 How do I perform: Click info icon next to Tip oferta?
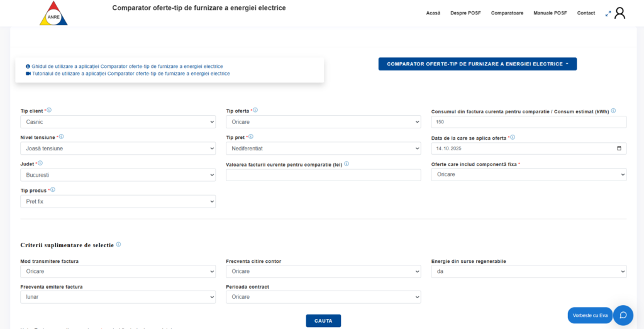(255, 110)
